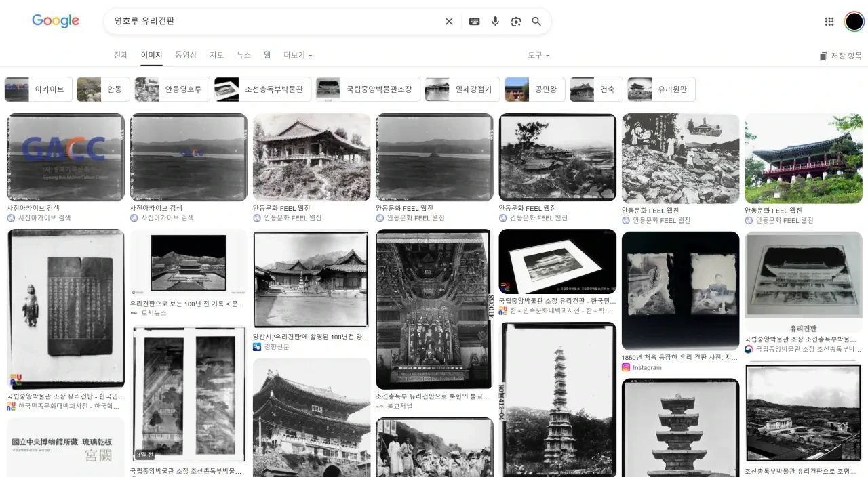Start voice search with microphone icon
868x477 pixels.
coord(495,22)
